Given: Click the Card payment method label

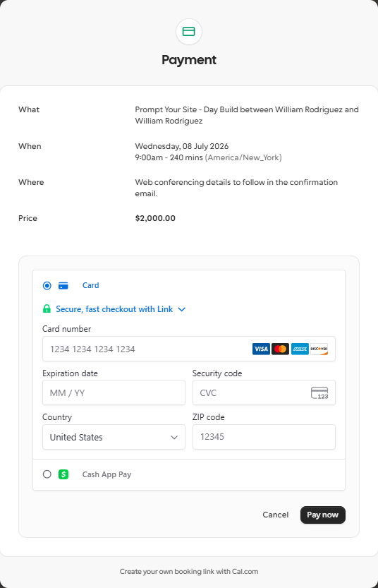Looking at the screenshot, I should coord(91,285).
